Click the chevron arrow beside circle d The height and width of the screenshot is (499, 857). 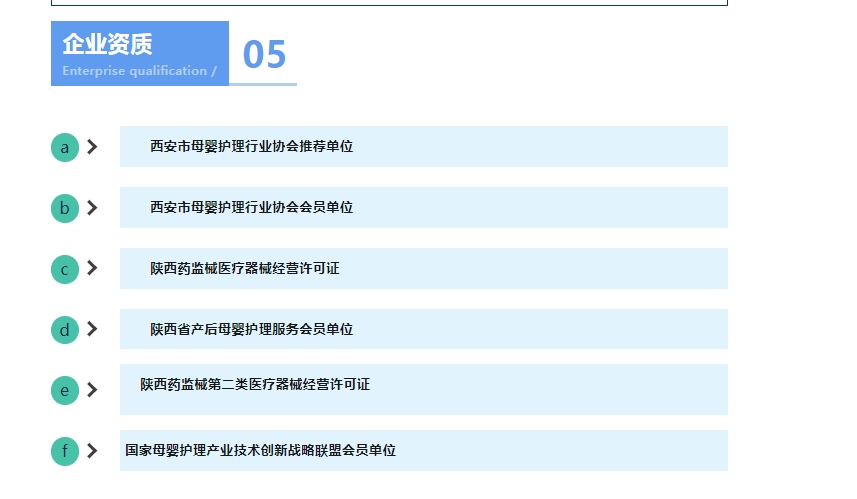92,328
